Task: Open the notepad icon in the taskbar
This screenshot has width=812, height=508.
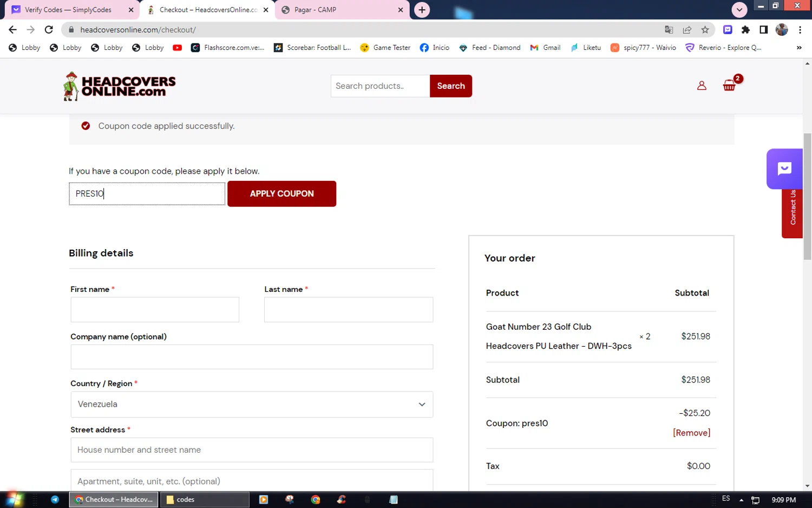Action: 394,499
